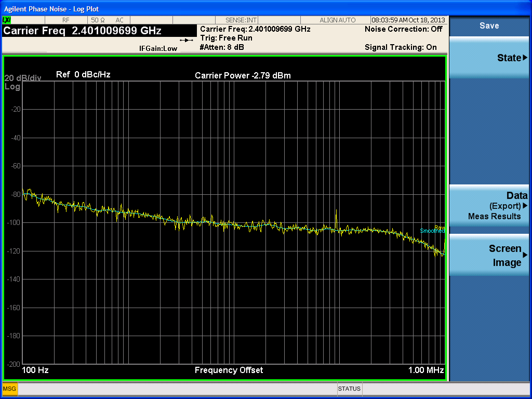The width and height of the screenshot is (532, 399).
Task: Click the 100 Hz start offset label
Action: coord(35,370)
